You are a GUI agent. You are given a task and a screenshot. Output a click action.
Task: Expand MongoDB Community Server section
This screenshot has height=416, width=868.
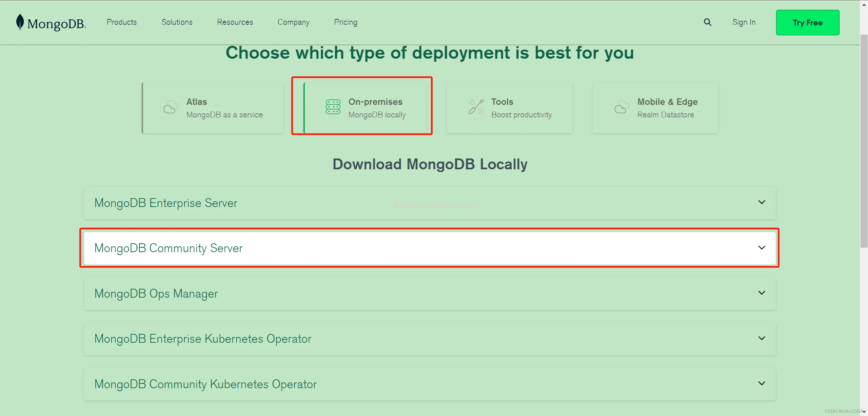point(762,248)
